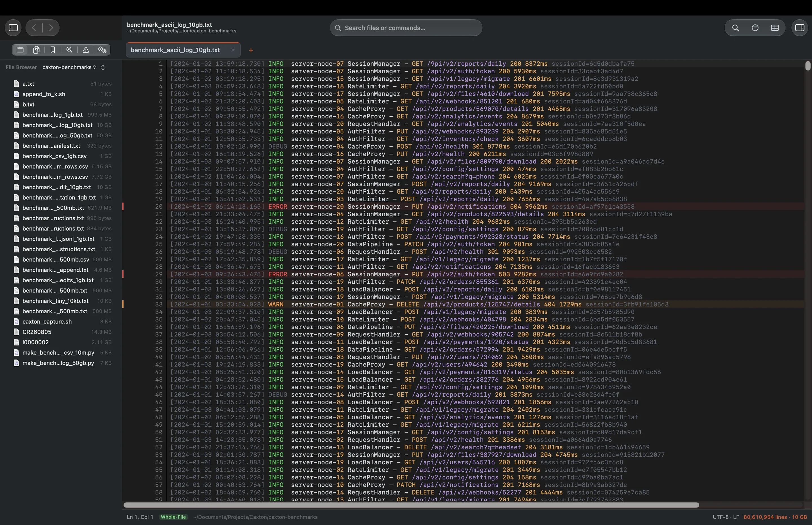This screenshot has height=525, width=812.
Task: Select benchmark_tiny_10kb.txt file
Action: point(63,301)
